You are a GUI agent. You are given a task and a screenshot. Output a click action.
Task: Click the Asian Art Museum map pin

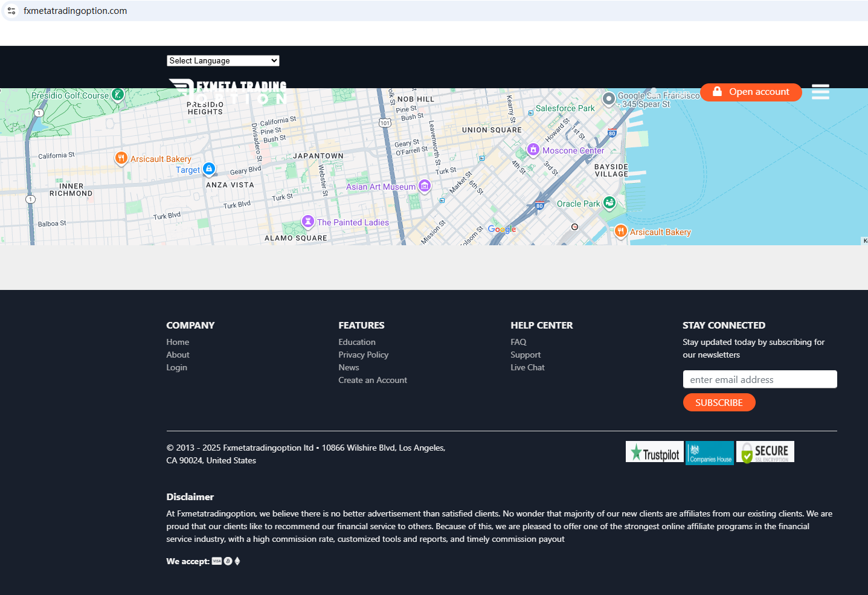pyautogui.click(x=425, y=186)
